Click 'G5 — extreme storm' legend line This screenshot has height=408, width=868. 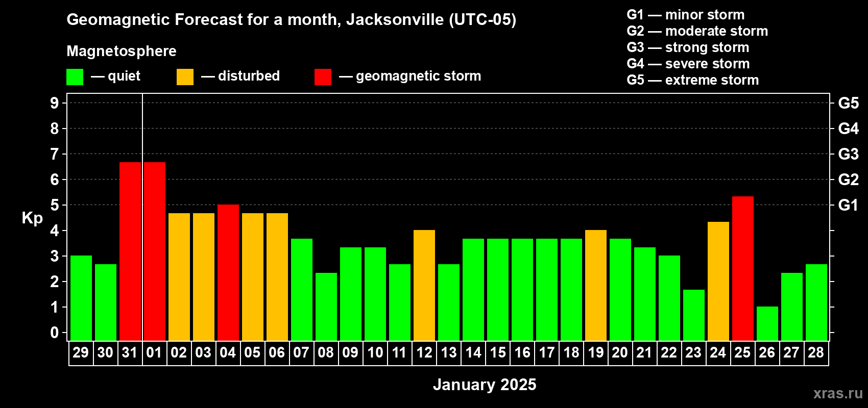click(693, 80)
